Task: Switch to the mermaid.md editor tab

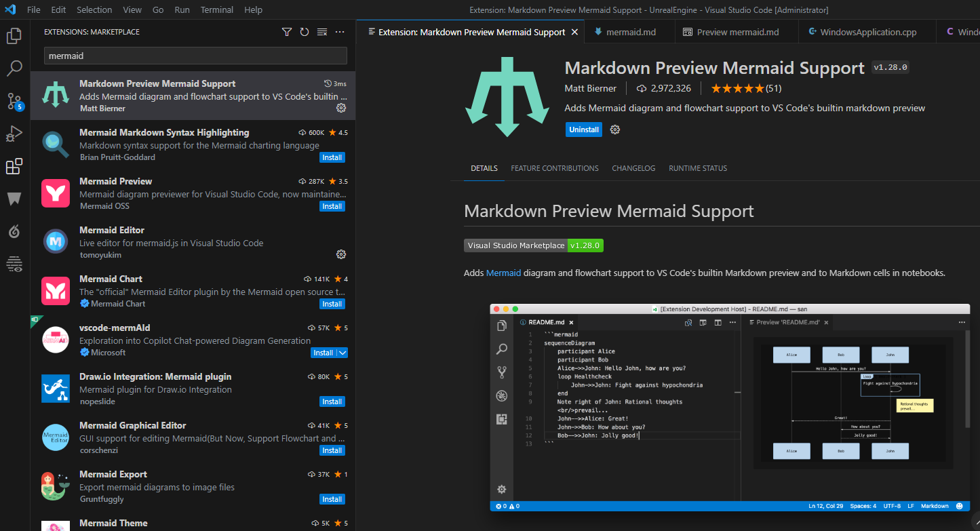Action: tap(630, 32)
